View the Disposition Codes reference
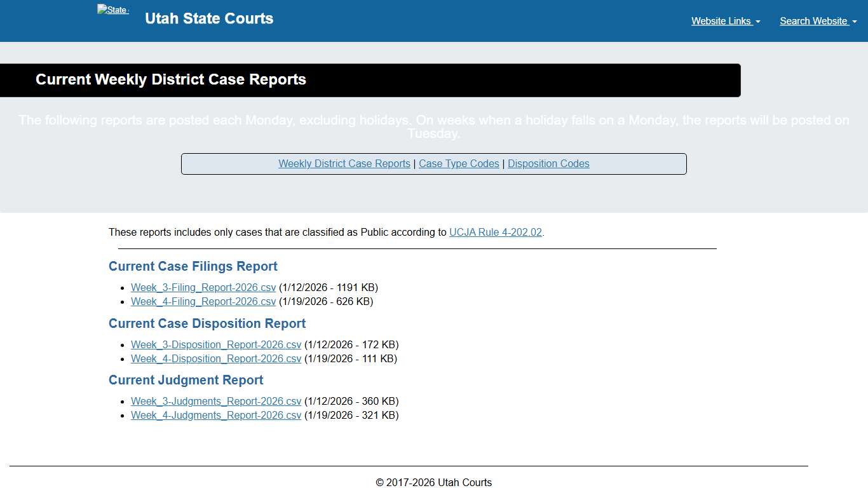The height and width of the screenshot is (488, 868). tap(548, 163)
